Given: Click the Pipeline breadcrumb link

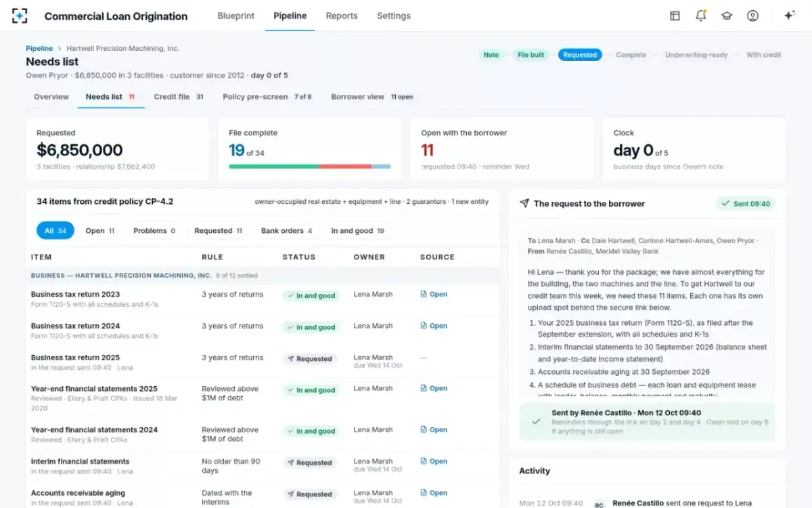Looking at the screenshot, I should (39, 49).
